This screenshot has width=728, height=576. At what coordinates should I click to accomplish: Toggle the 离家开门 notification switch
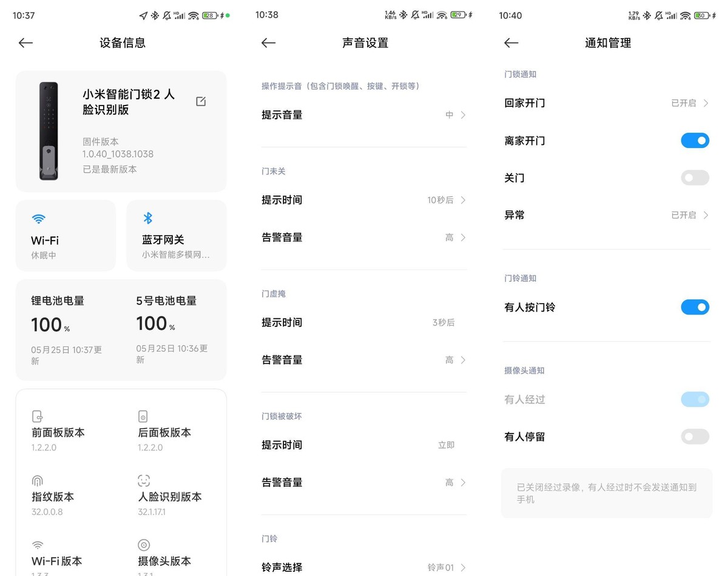point(695,141)
